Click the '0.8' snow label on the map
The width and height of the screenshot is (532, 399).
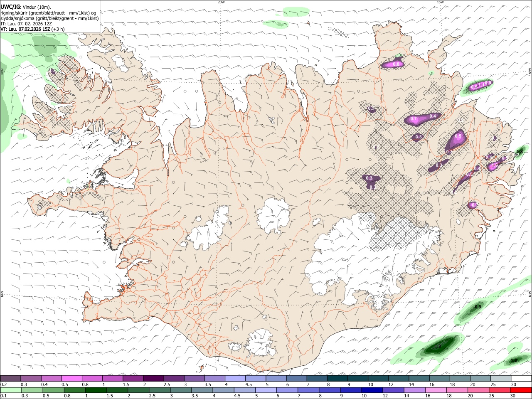[x=396, y=64]
